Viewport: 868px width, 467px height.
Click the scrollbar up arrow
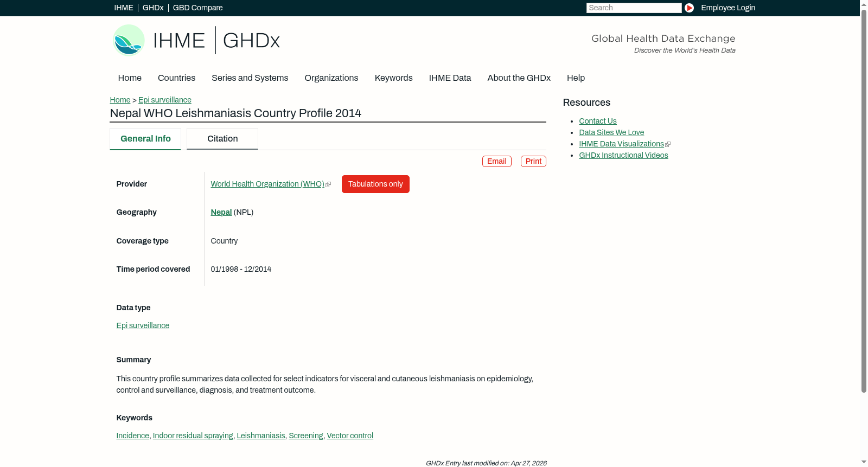(864, 4)
